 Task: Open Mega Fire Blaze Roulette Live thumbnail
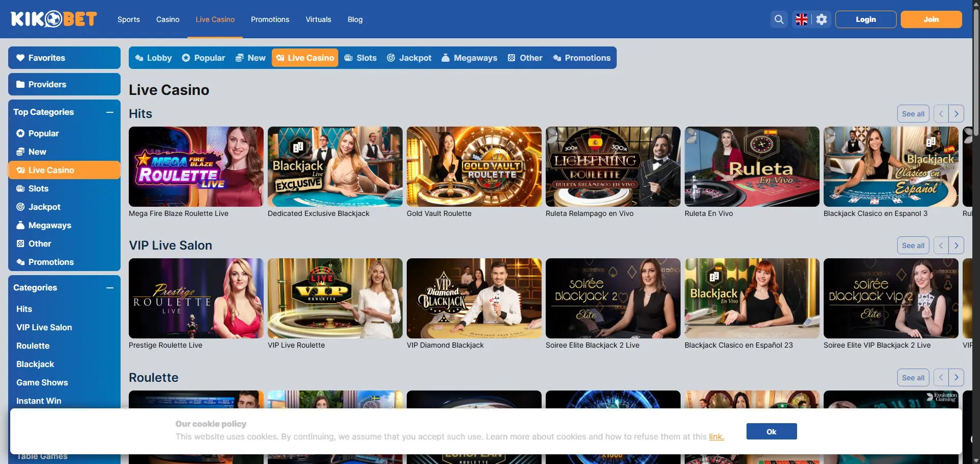[196, 166]
